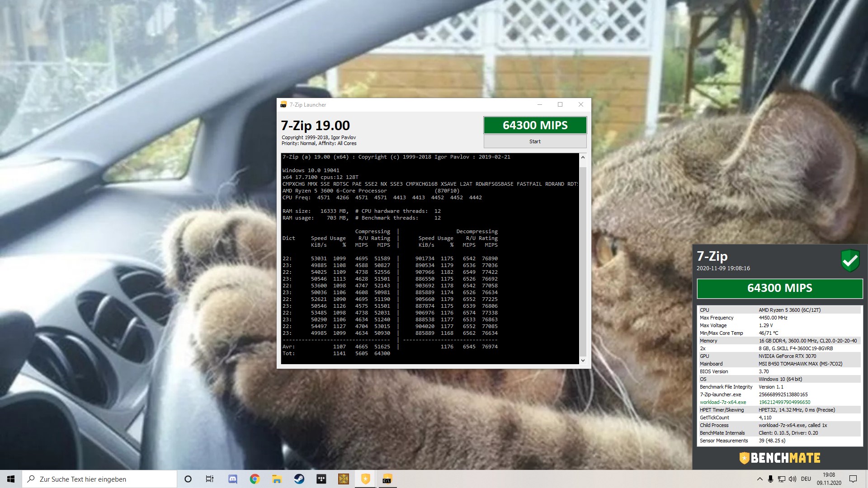Open the clock showing 19:08
The height and width of the screenshot is (488, 868).
click(x=829, y=479)
